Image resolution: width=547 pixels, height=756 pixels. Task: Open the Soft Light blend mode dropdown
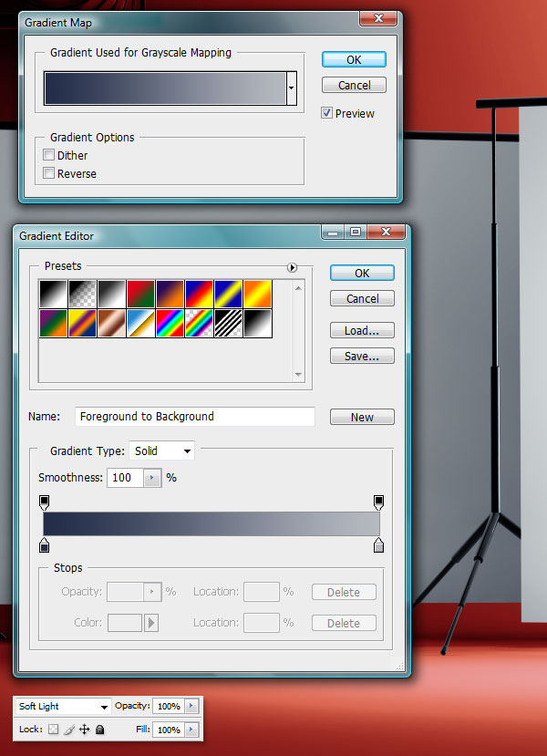(x=63, y=707)
